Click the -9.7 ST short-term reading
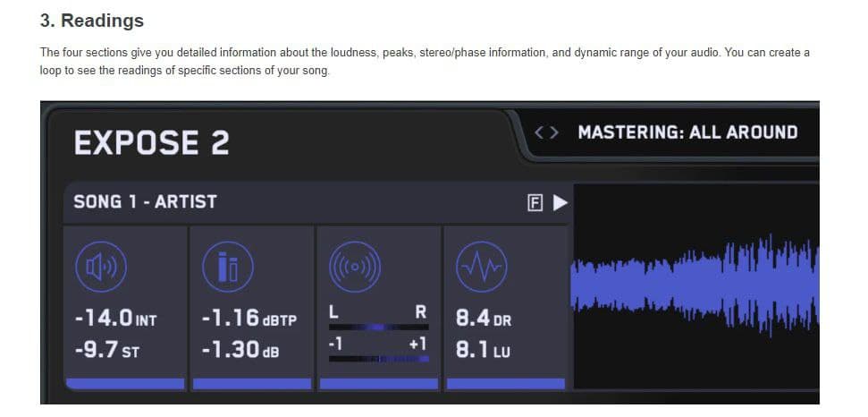The image size is (868, 417). (106, 350)
